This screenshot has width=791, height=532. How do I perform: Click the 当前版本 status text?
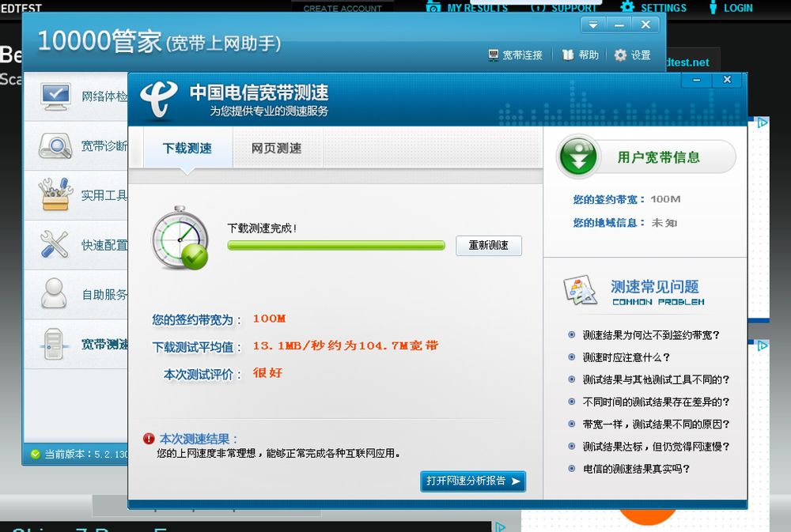(x=85, y=454)
